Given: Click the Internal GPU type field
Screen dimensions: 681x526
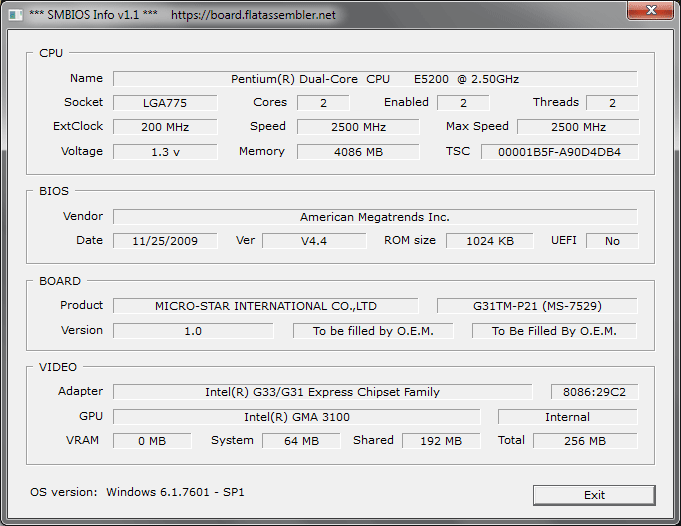Looking at the screenshot, I should point(568,417).
